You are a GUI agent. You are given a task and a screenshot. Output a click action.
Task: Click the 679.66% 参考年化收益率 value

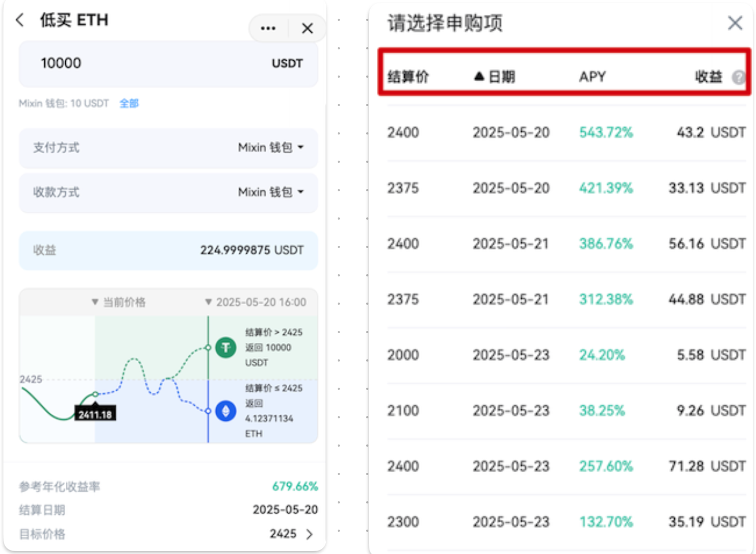tap(295, 486)
